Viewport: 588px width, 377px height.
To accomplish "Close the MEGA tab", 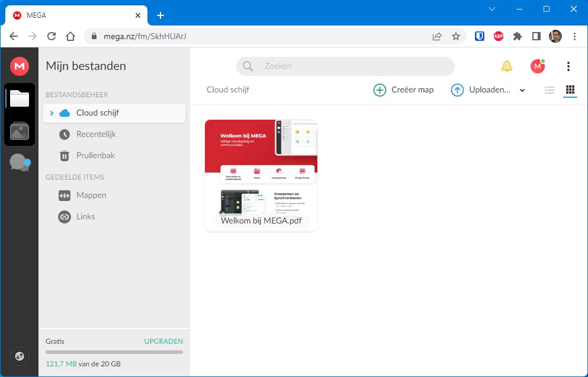I will point(138,15).
